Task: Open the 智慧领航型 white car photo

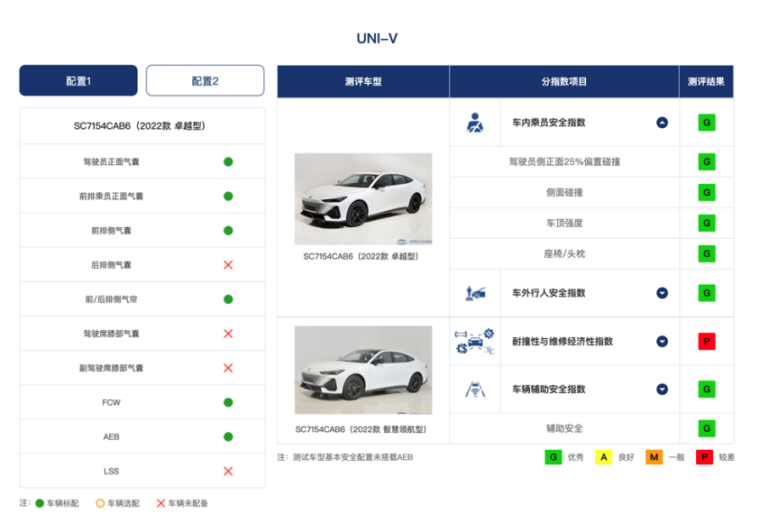Action: click(x=363, y=370)
